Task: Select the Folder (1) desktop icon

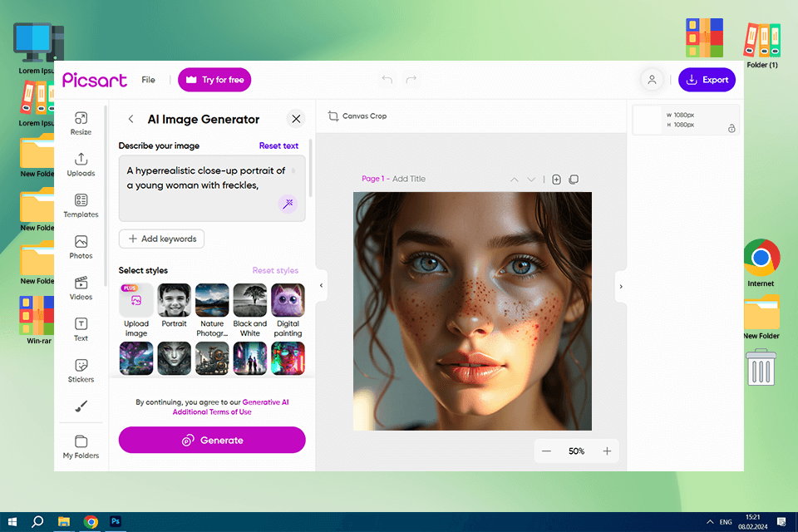Action: (762, 46)
